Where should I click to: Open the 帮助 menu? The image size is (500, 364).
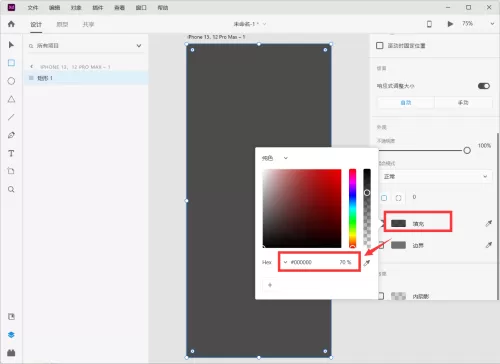[x=163, y=7]
